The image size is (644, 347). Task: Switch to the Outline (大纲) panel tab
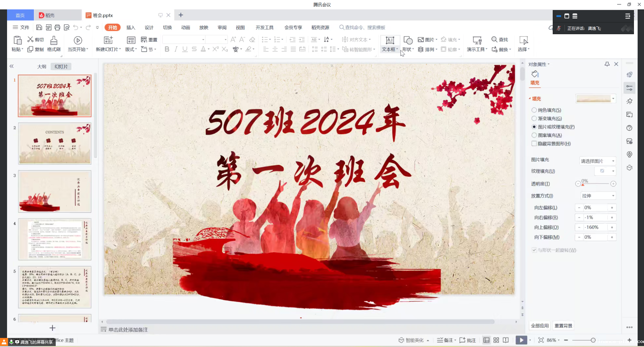coord(42,66)
